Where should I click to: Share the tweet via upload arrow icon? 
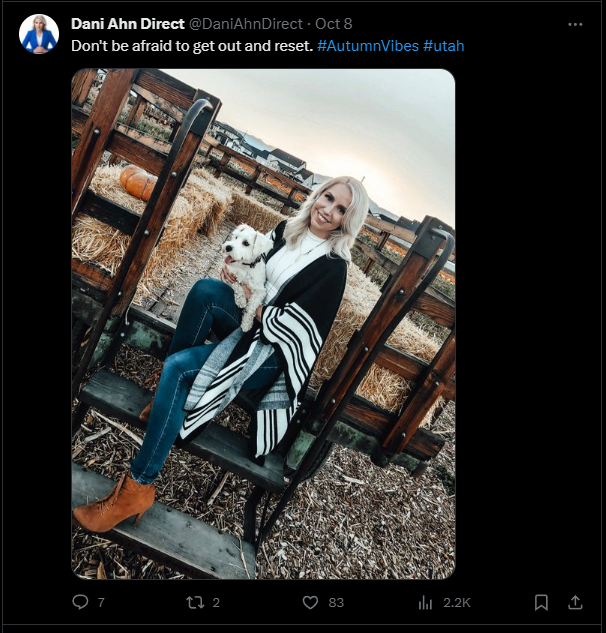575,602
